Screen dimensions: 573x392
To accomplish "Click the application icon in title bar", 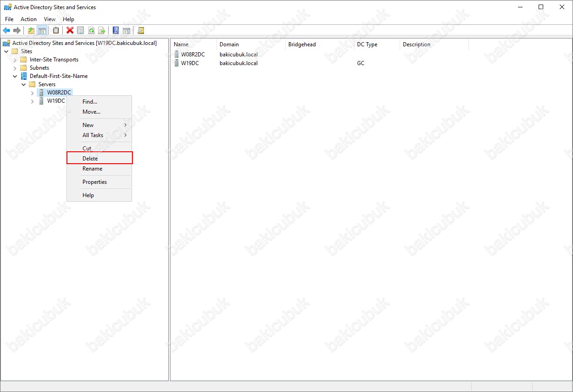I will point(7,7).
